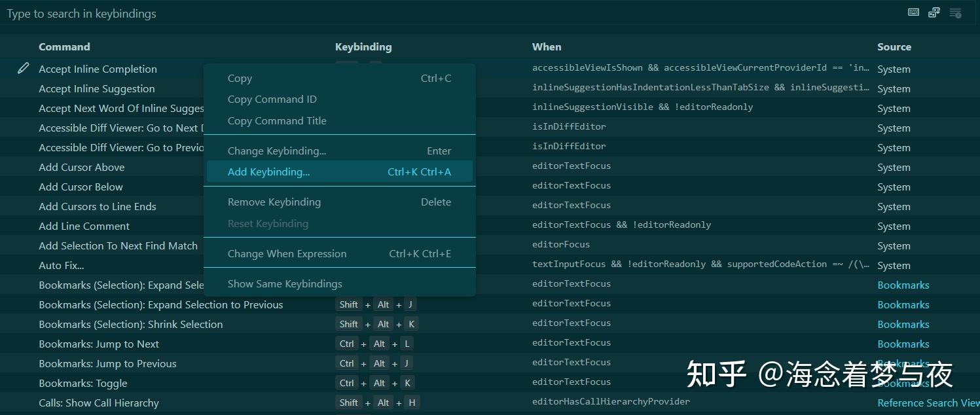
Task: Click "Copy" at the top of the context menu
Action: [240, 78]
